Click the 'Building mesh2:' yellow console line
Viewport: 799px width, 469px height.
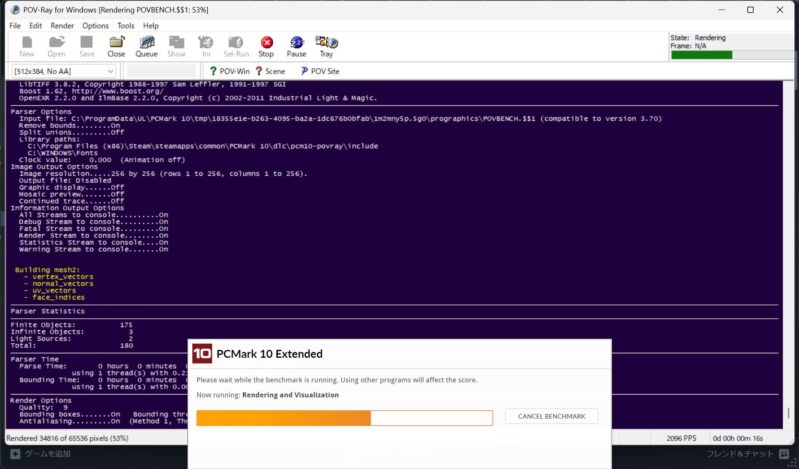click(47, 270)
